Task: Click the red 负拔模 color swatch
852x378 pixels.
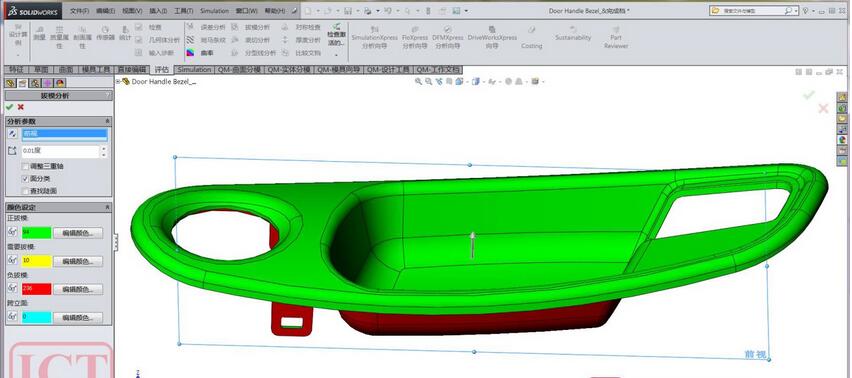Action: [x=36, y=289]
